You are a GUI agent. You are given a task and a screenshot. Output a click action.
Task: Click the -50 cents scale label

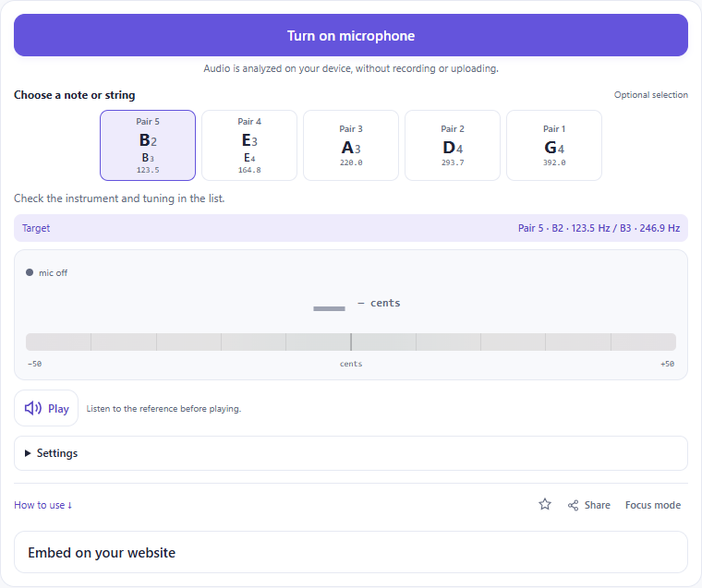click(x=34, y=364)
